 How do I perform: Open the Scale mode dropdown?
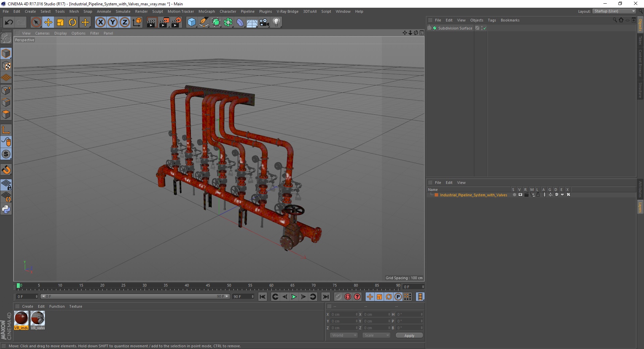click(x=376, y=335)
